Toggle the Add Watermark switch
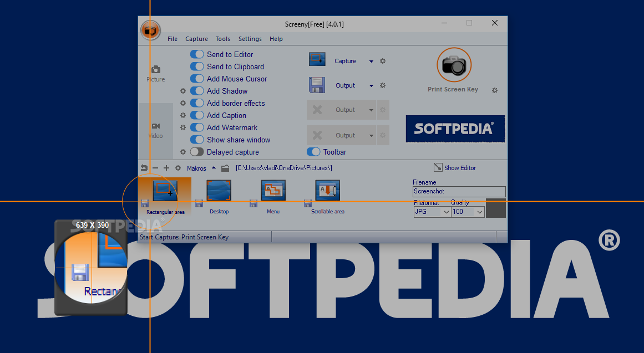The width and height of the screenshot is (644, 353). coord(197,127)
